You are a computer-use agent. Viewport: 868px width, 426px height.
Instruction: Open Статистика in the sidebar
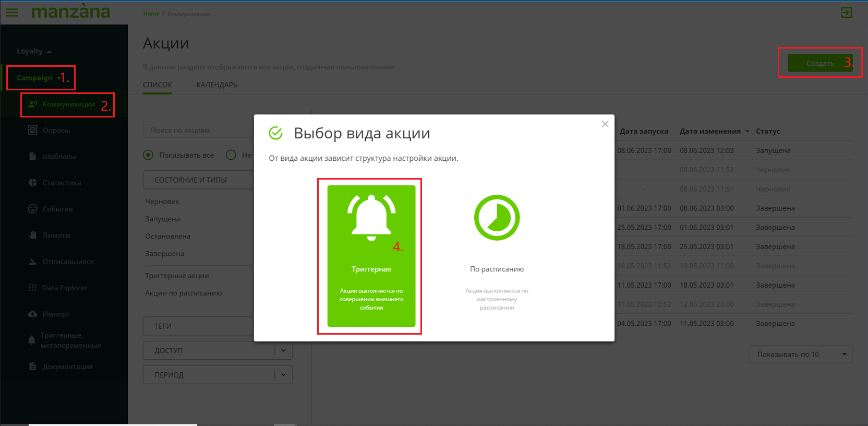[x=61, y=183]
